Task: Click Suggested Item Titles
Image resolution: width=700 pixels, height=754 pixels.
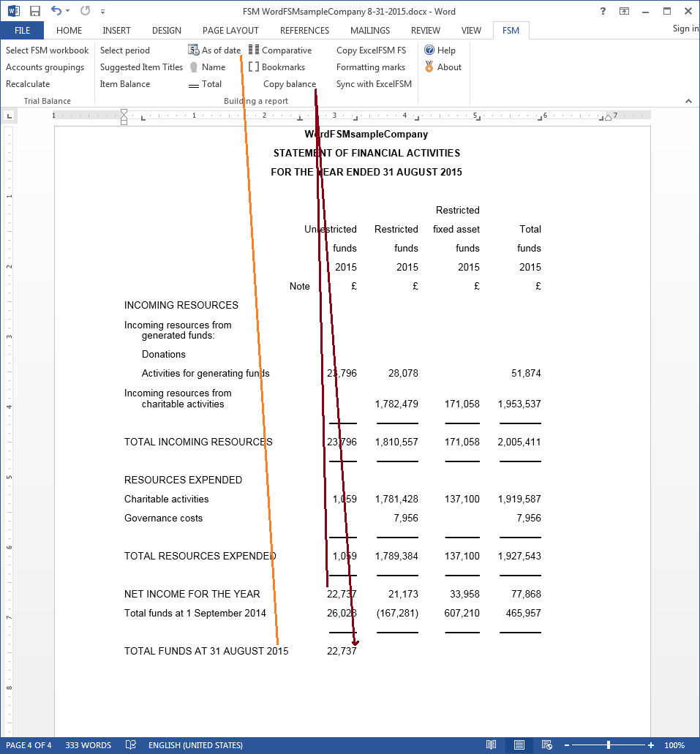Action: click(141, 67)
